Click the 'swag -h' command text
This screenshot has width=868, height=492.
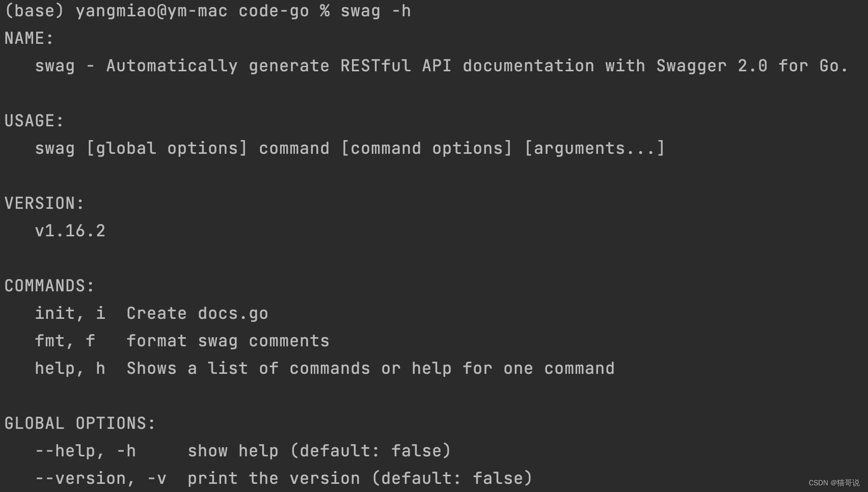pyautogui.click(x=375, y=11)
